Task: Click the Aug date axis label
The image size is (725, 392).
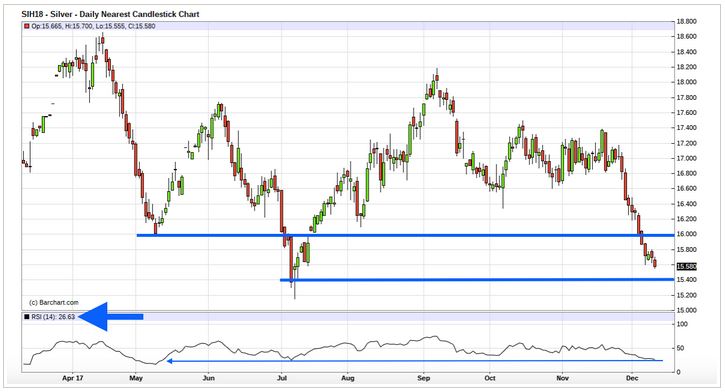Action: 348,378
